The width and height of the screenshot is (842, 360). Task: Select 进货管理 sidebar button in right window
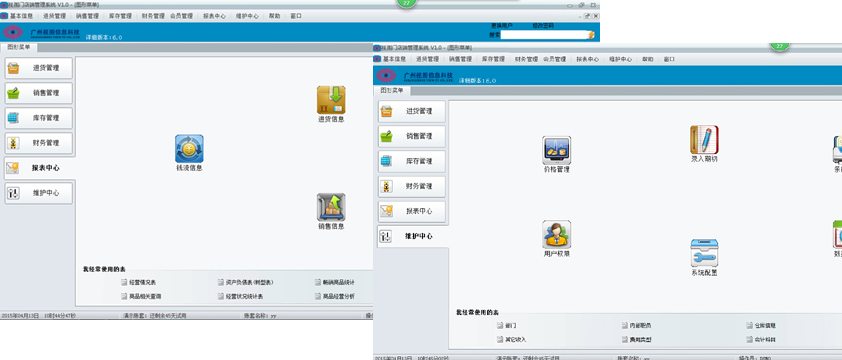[x=412, y=111]
